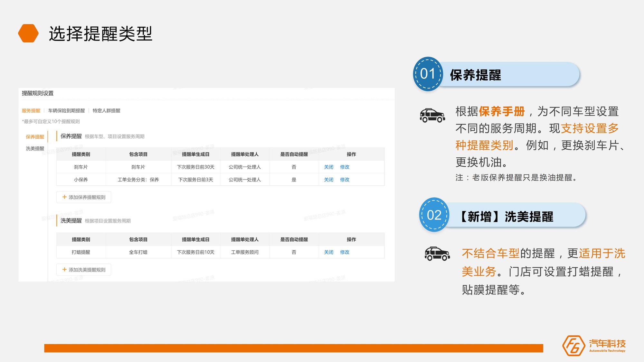The width and height of the screenshot is (644, 362).
Task: Click 关闭 in the 打蜡提醒 row
Action: (x=328, y=252)
